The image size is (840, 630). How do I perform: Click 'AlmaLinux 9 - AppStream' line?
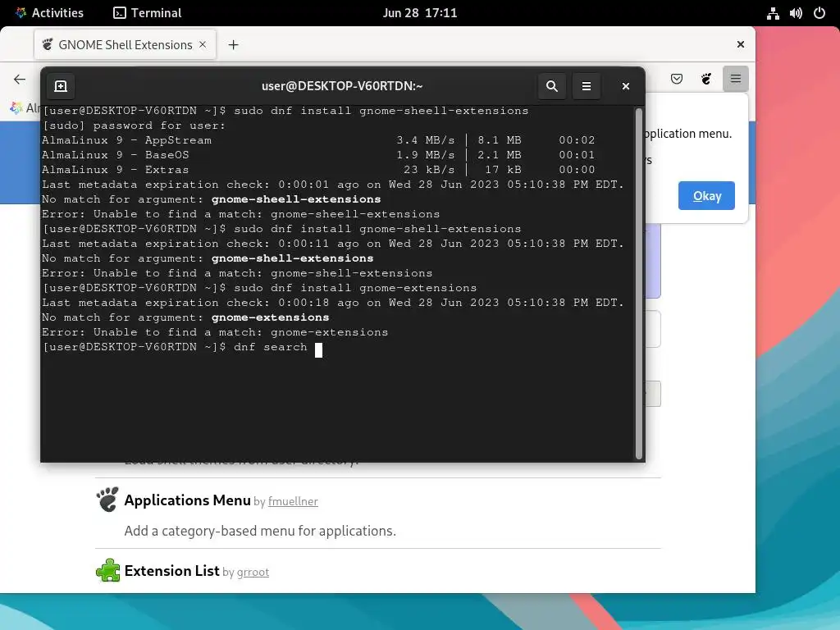click(x=318, y=140)
